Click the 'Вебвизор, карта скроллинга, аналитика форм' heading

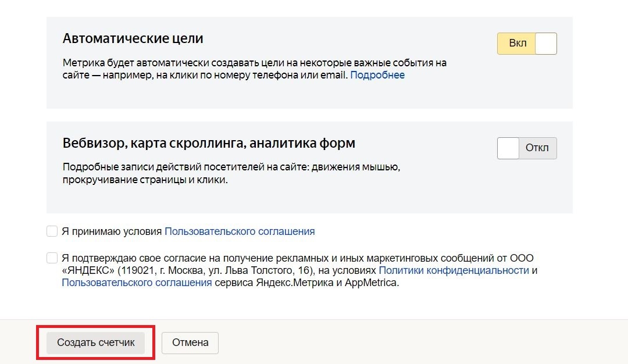pos(208,143)
